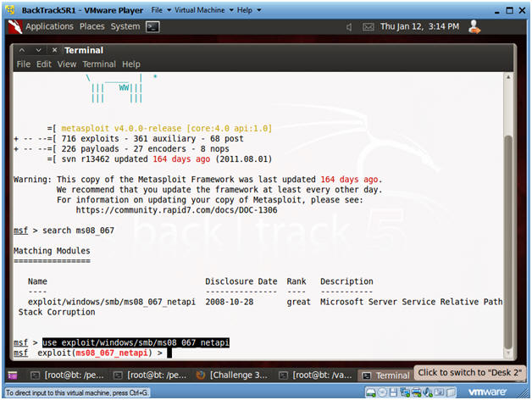Click the show desktop icon in bottom panel
The height and width of the screenshot is (400, 532).
13,375
